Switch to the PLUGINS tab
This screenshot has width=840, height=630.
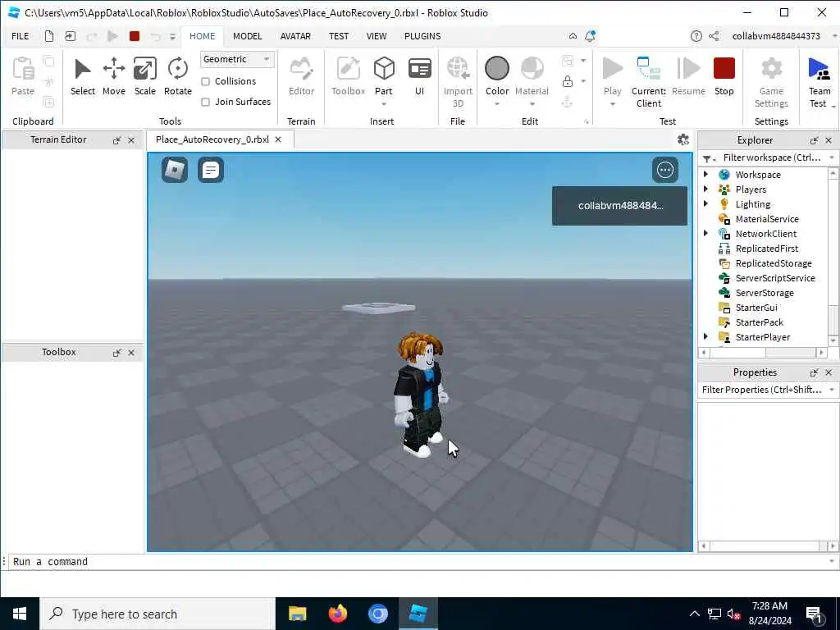pos(422,36)
